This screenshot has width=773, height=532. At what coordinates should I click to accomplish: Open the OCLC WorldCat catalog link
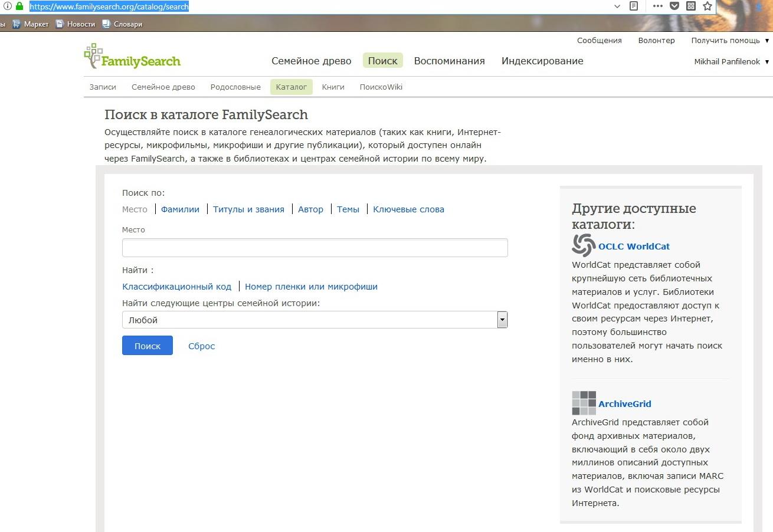coord(634,247)
